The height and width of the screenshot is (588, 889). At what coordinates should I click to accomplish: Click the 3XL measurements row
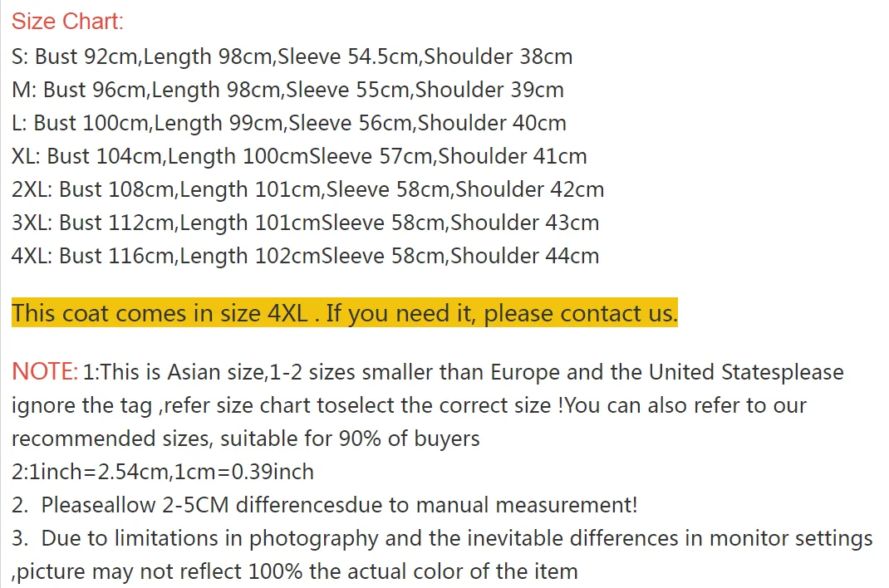(x=305, y=223)
